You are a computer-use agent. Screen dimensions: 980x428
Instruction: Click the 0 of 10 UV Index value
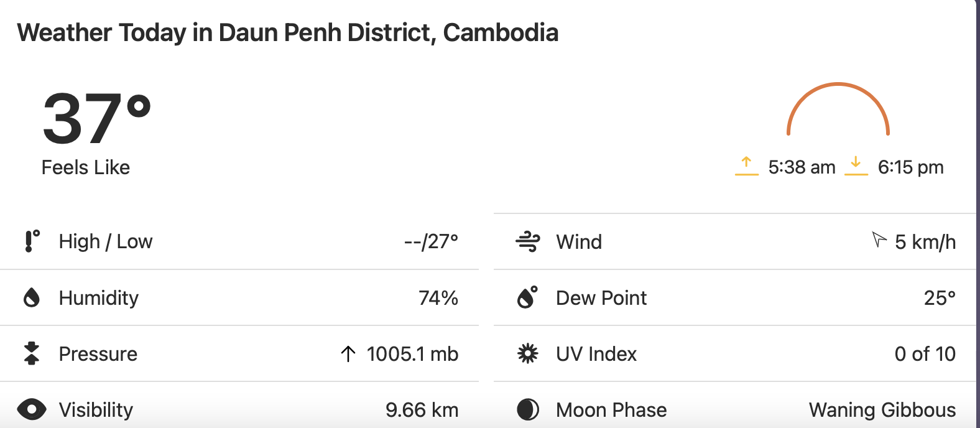[925, 354]
